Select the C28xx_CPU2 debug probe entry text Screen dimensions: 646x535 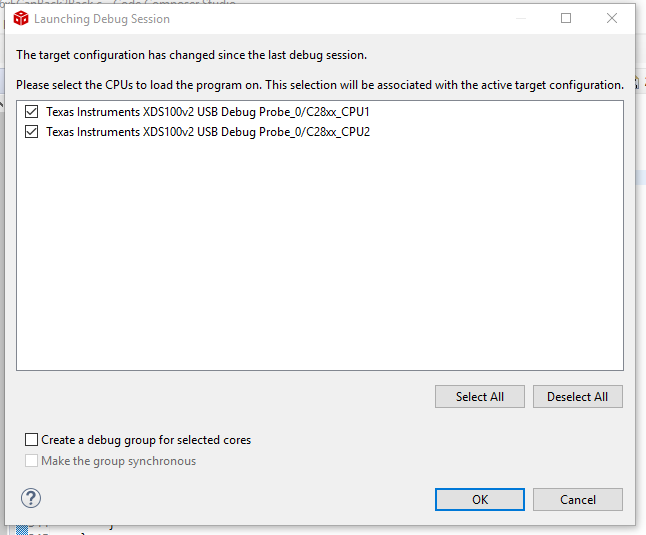[x=208, y=131]
